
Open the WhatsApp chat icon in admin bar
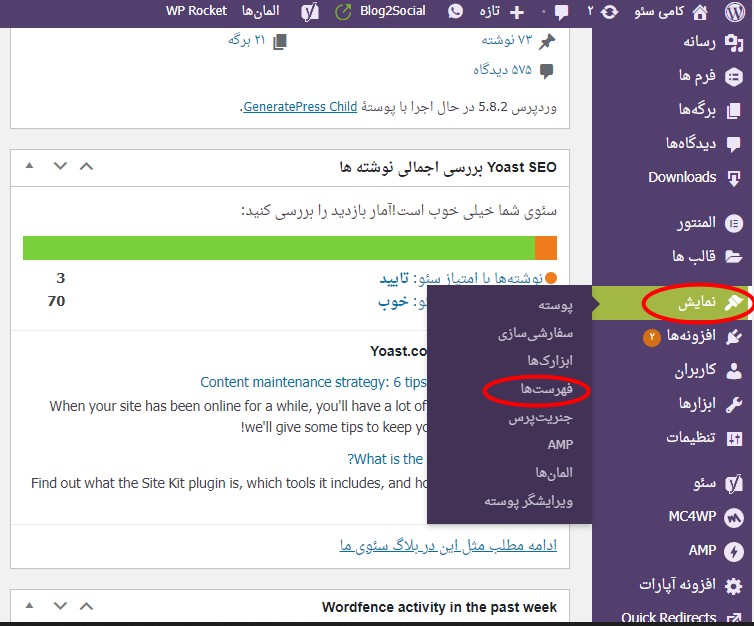(x=455, y=11)
